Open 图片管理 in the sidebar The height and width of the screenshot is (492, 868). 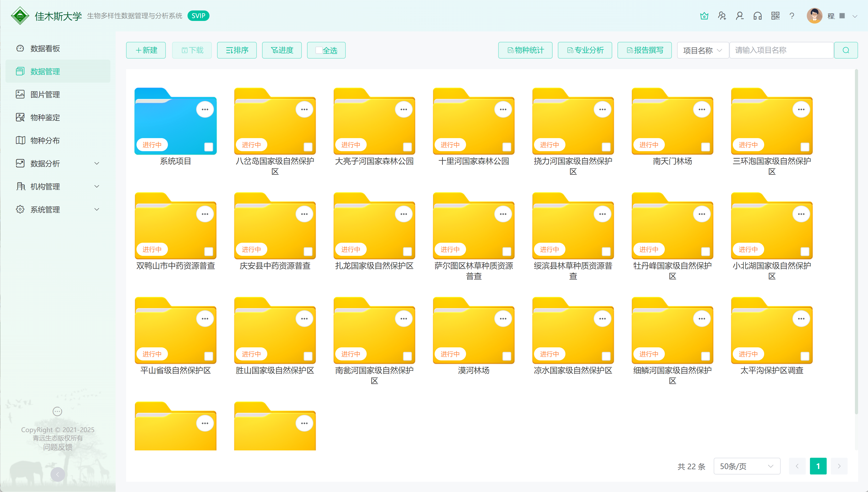point(58,94)
